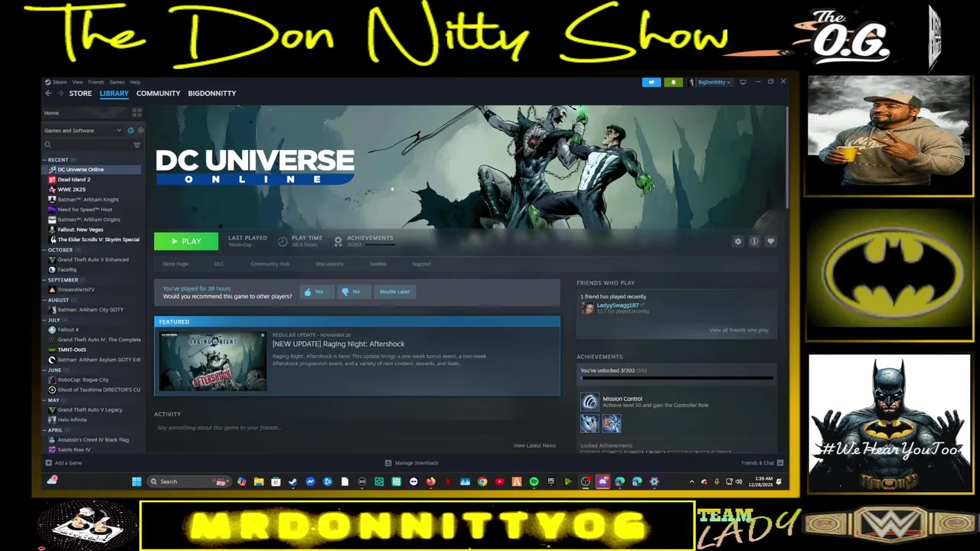Open the green notifications bell
This screenshot has height=551, width=980.
[x=673, y=82]
